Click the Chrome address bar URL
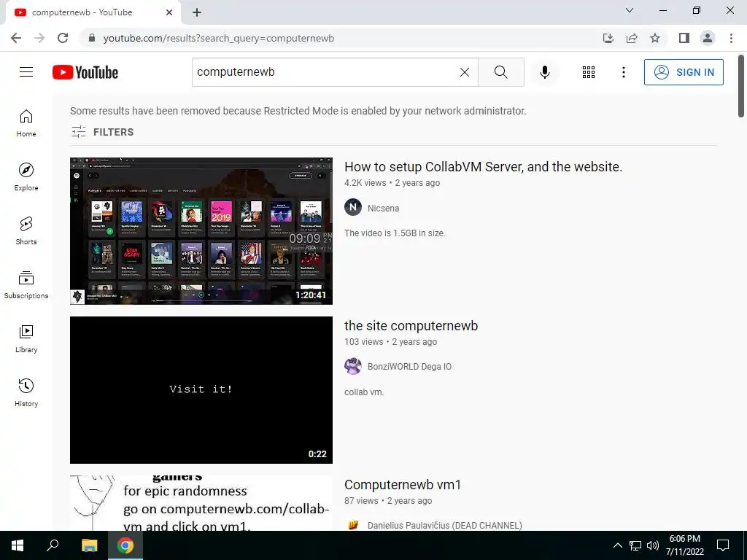Viewport: 747px width, 560px height. (219, 38)
